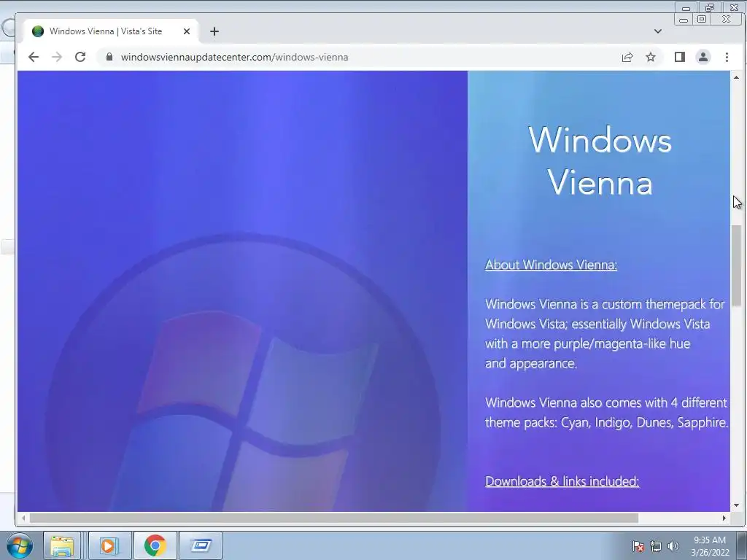The width and height of the screenshot is (747, 560).
Task: Switch to Chrome on the taskbar
Action: pyautogui.click(x=155, y=545)
